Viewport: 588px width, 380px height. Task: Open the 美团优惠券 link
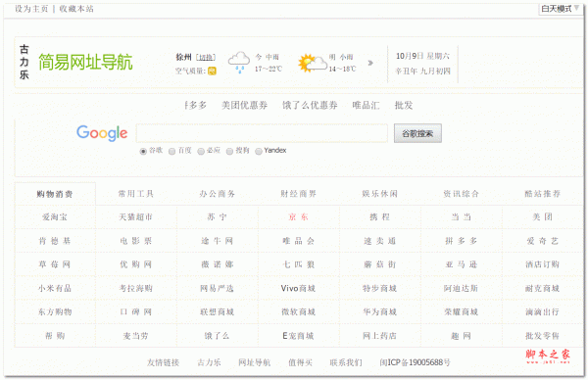[244, 106]
